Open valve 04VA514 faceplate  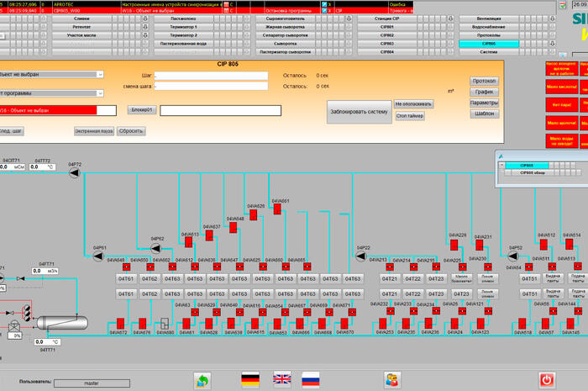tap(569, 245)
